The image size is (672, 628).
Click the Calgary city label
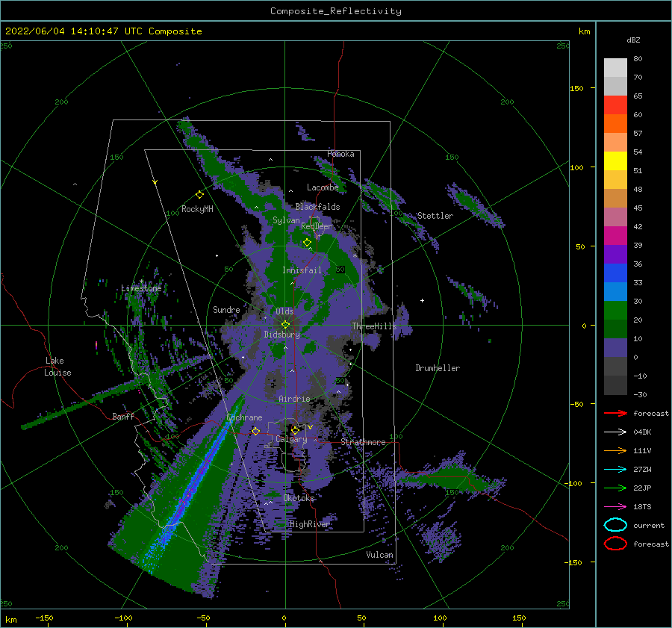(291, 439)
